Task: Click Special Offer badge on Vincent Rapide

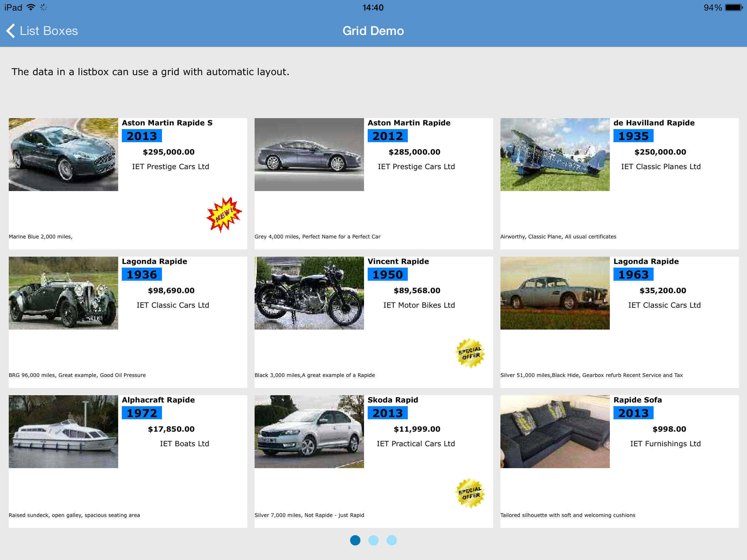Action: [x=470, y=353]
